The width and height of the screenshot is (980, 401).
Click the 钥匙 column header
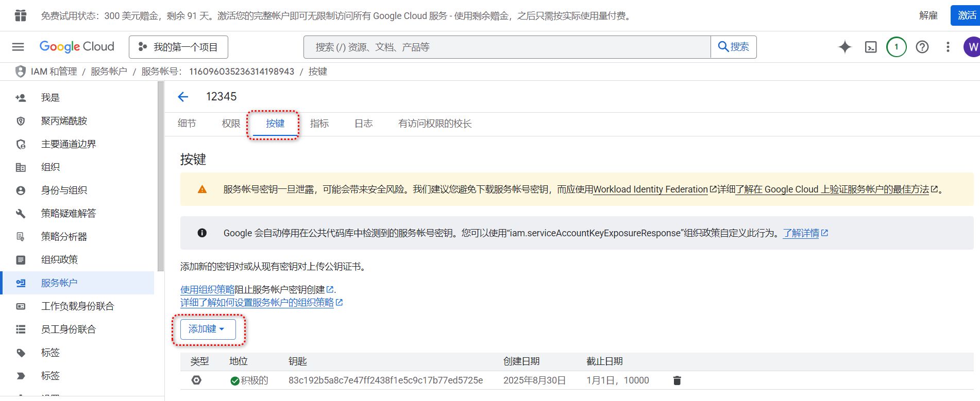(297, 361)
